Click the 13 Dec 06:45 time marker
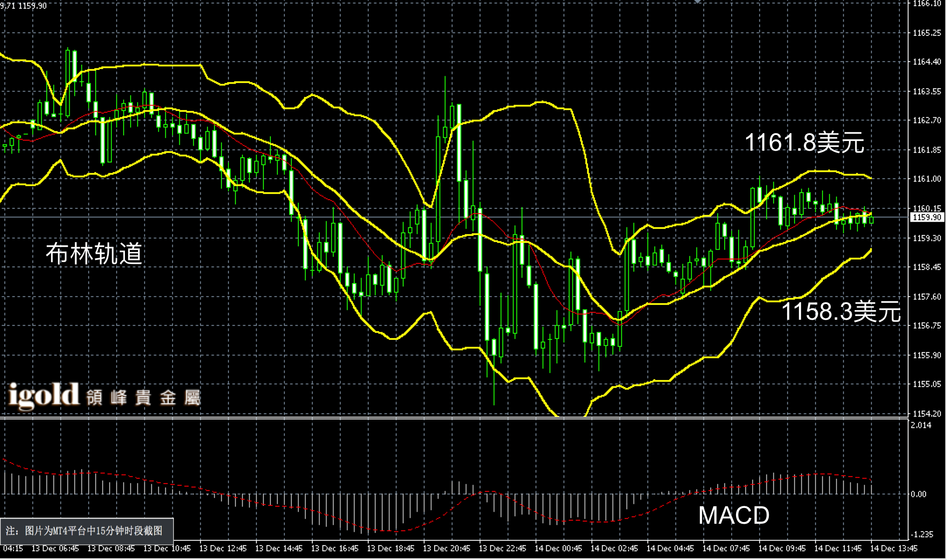Viewport: 947px width, 560px height. click(x=55, y=548)
